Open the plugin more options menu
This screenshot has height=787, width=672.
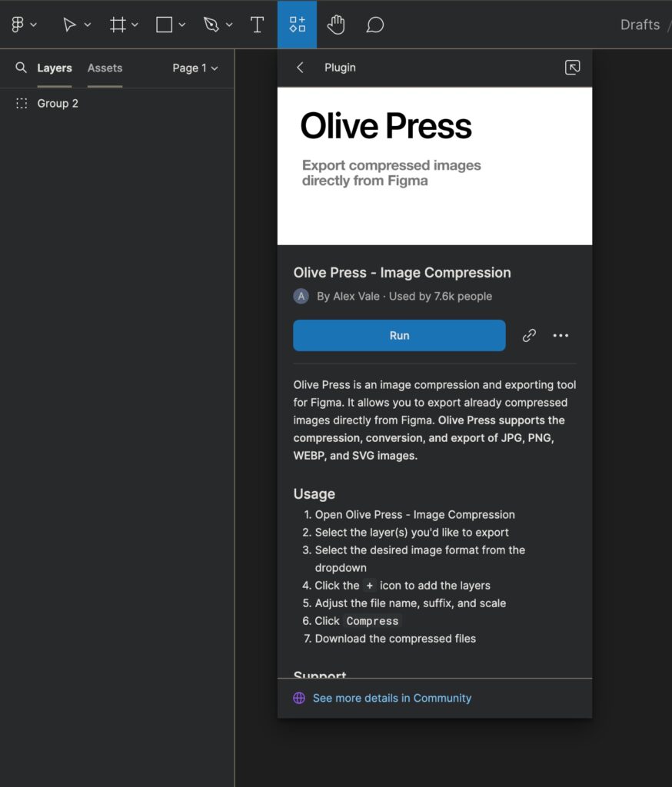(561, 335)
